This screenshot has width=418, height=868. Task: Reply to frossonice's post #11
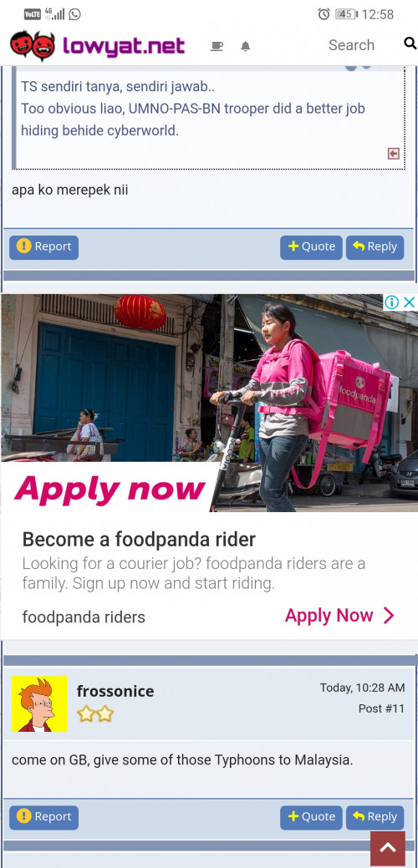tap(375, 818)
